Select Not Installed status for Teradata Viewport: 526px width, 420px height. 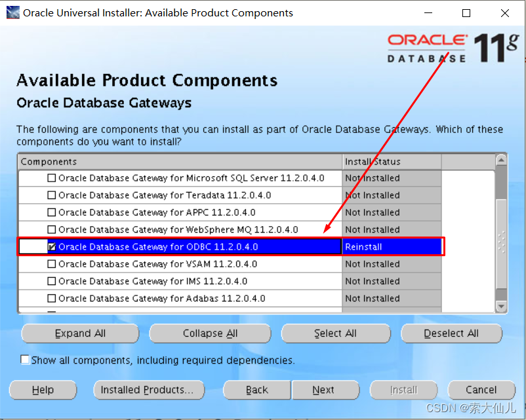pyautogui.click(x=392, y=195)
